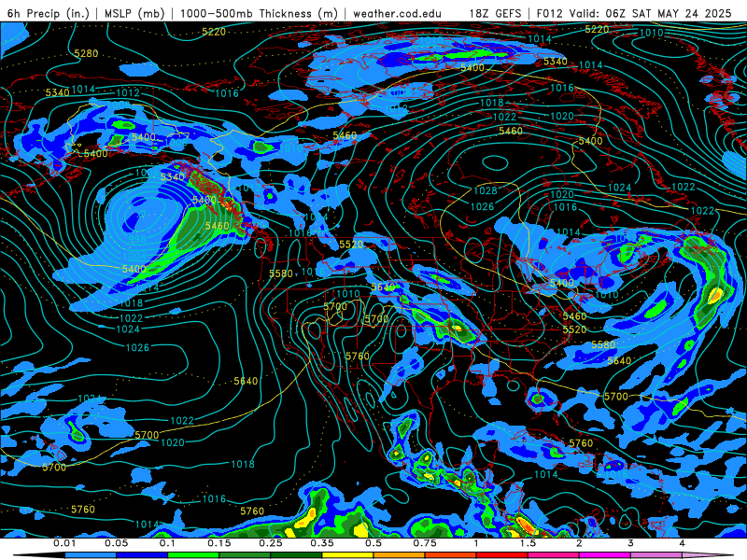This screenshot has height=560, width=747.
Task: Click the legend value '0.25'
Action: (x=271, y=543)
